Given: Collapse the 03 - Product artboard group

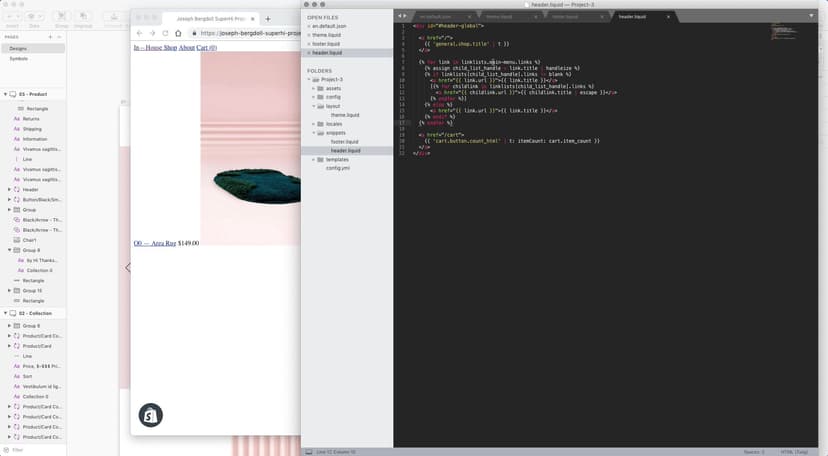Looking at the screenshot, I should tap(6, 93).
